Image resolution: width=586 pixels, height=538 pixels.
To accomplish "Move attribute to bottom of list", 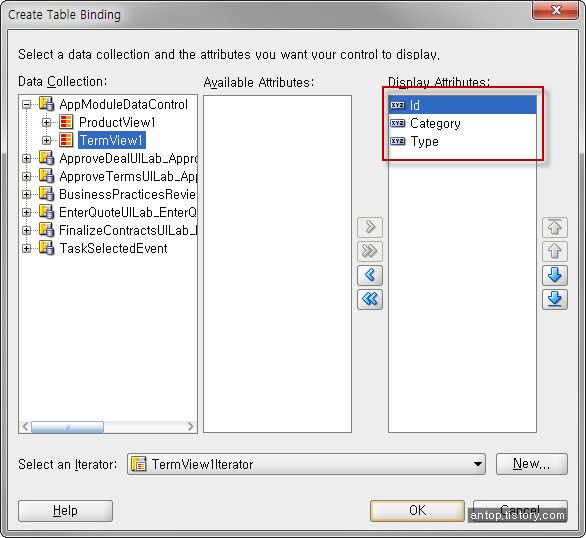I will [x=555, y=299].
